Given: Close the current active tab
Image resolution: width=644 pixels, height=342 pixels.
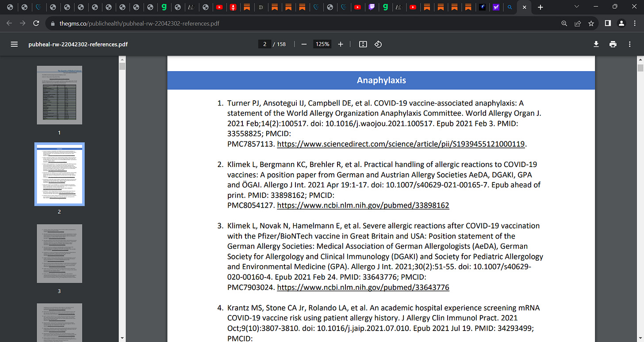Looking at the screenshot, I should pyautogui.click(x=524, y=7).
